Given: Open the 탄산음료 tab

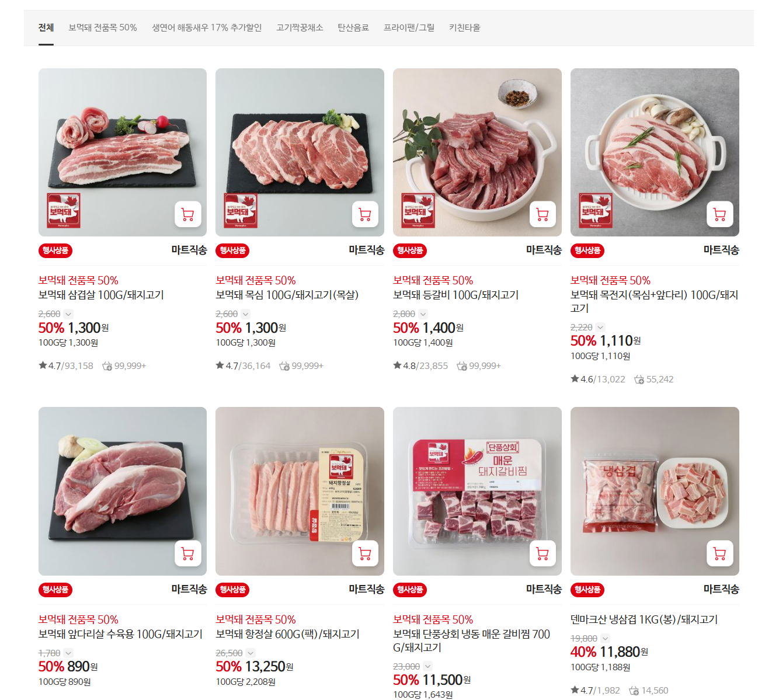Looking at the screenshot, I should tap(353, 27).
